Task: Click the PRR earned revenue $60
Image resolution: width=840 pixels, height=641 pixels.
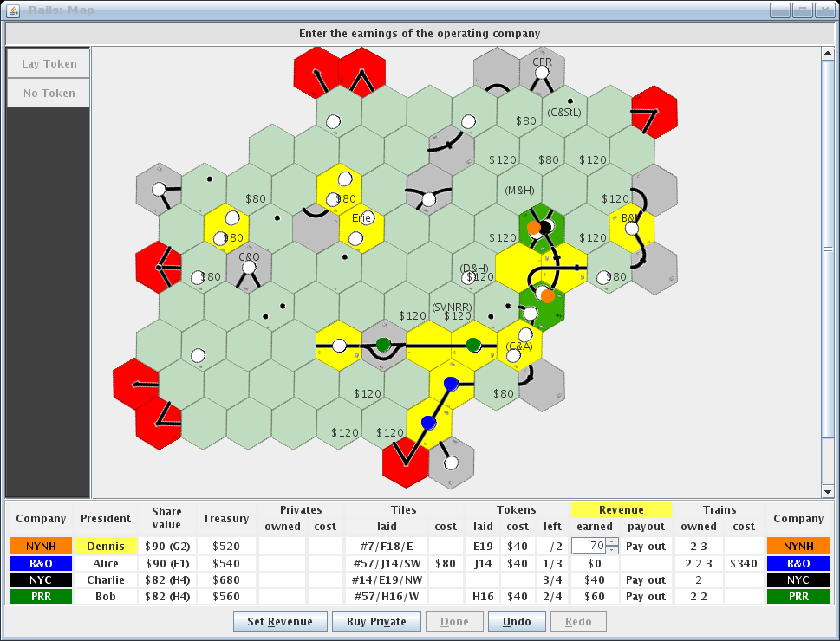Action: pyautogui.click(x=595, y=597)
